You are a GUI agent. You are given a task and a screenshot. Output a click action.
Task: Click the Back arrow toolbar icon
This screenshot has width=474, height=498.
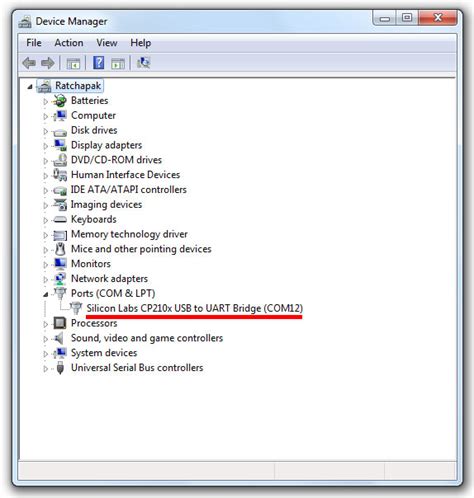tap(29, 63)
